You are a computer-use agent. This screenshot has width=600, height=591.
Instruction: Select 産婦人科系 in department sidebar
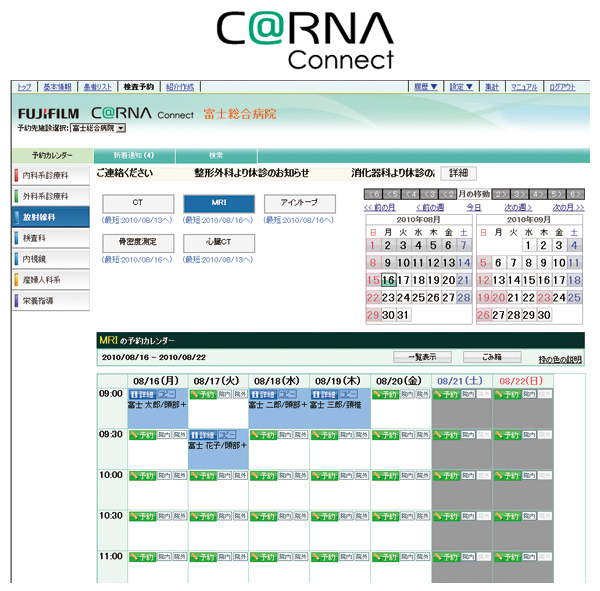51,280
